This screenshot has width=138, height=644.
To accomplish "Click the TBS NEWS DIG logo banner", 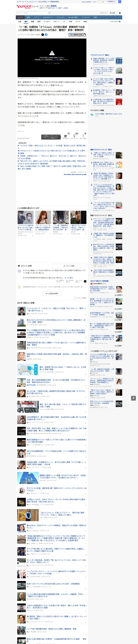I will (x=77, y=35).
